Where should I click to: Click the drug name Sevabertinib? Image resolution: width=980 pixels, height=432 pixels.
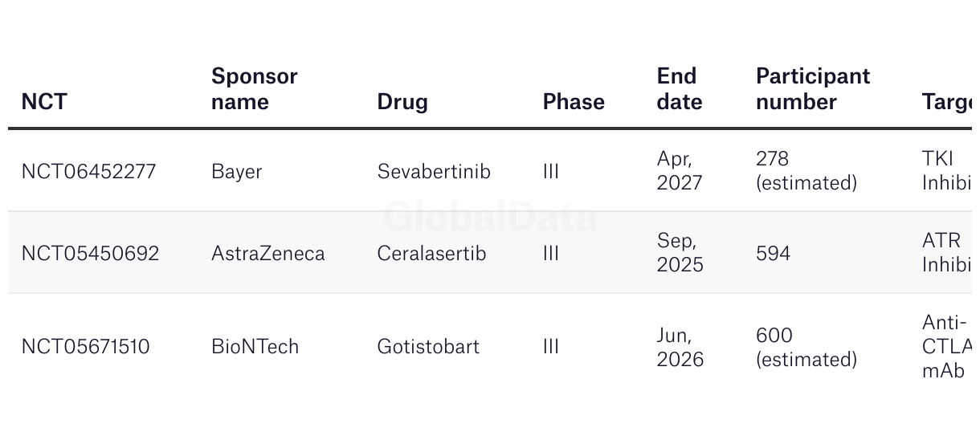click(x=434, y=171)
